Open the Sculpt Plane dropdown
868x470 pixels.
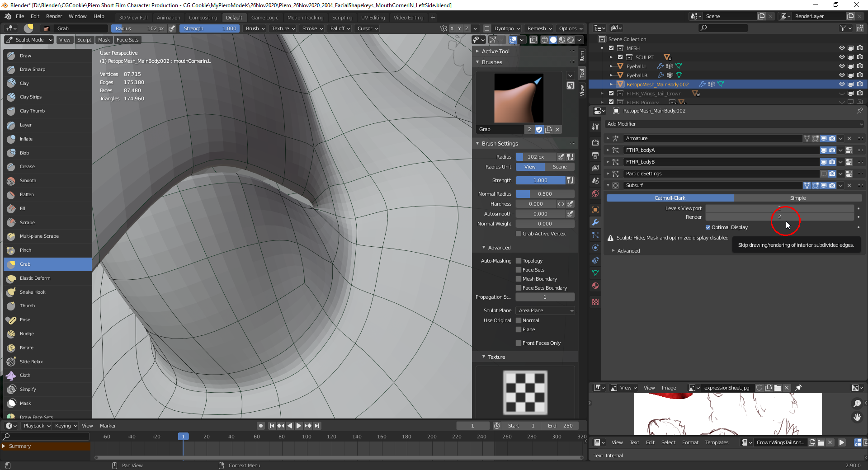[x=544, y=310]
